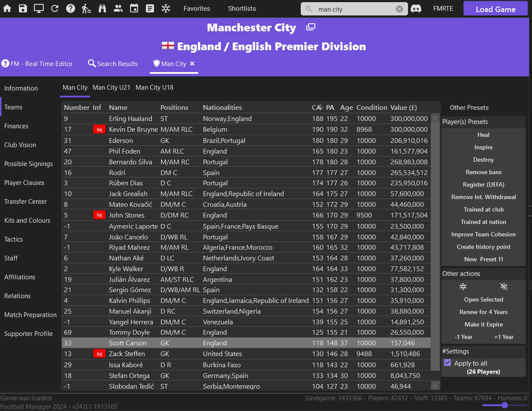
Task: Click Renew for 4 Years
Action: tap(484, 312)
